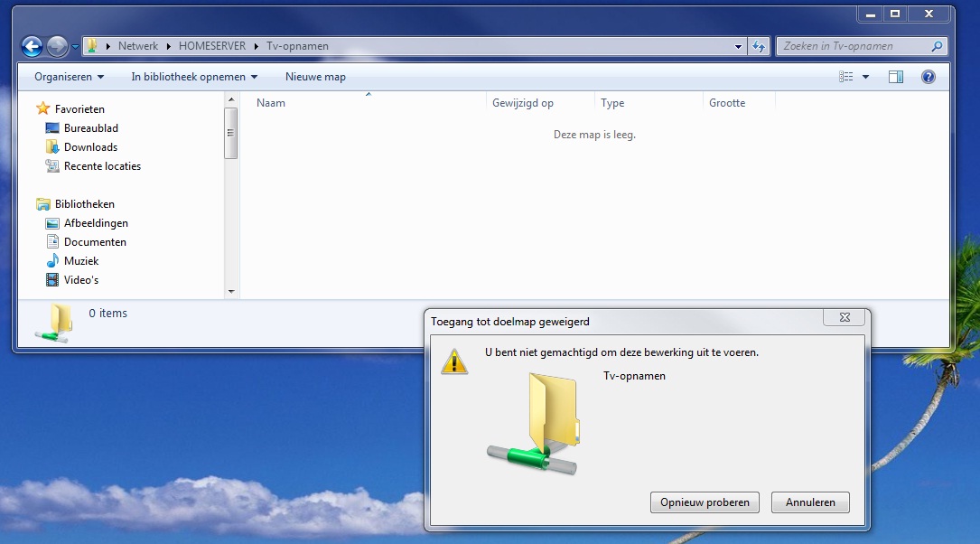
Task: Click the change view icon
Action: tap(846, 77)
